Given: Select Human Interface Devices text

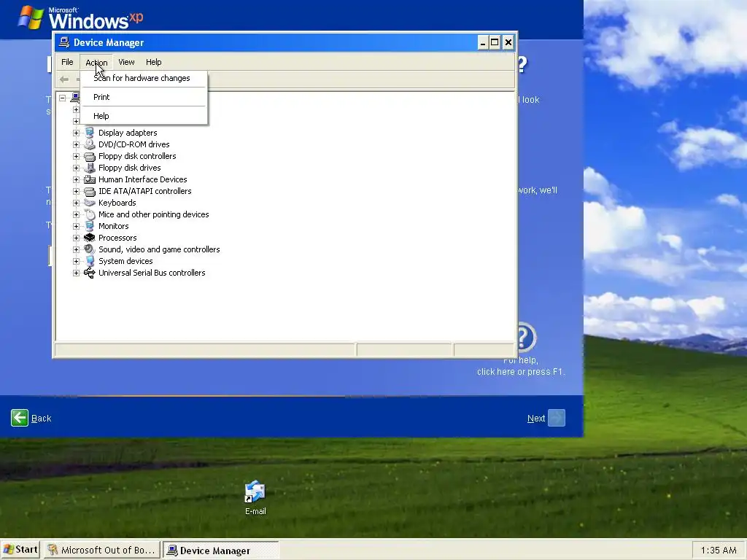Looking at the screenshot, I should 142,179.
